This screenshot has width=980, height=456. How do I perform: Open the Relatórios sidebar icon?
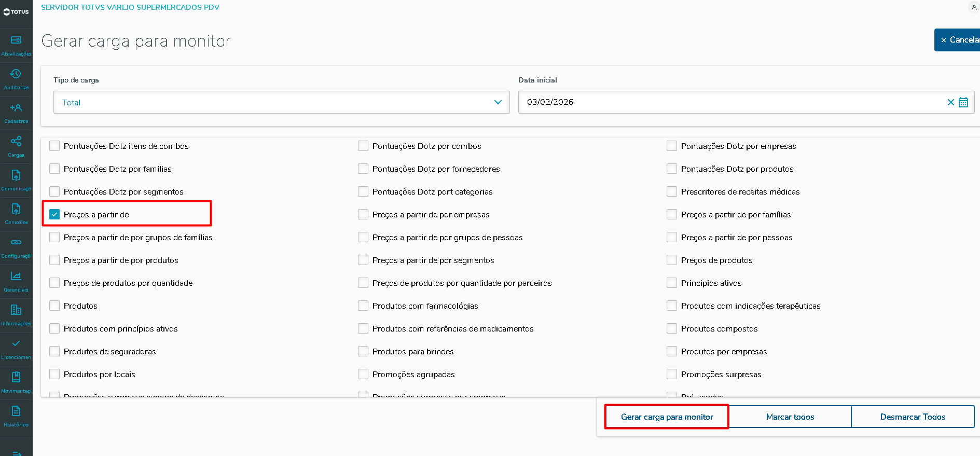(16, 411)
